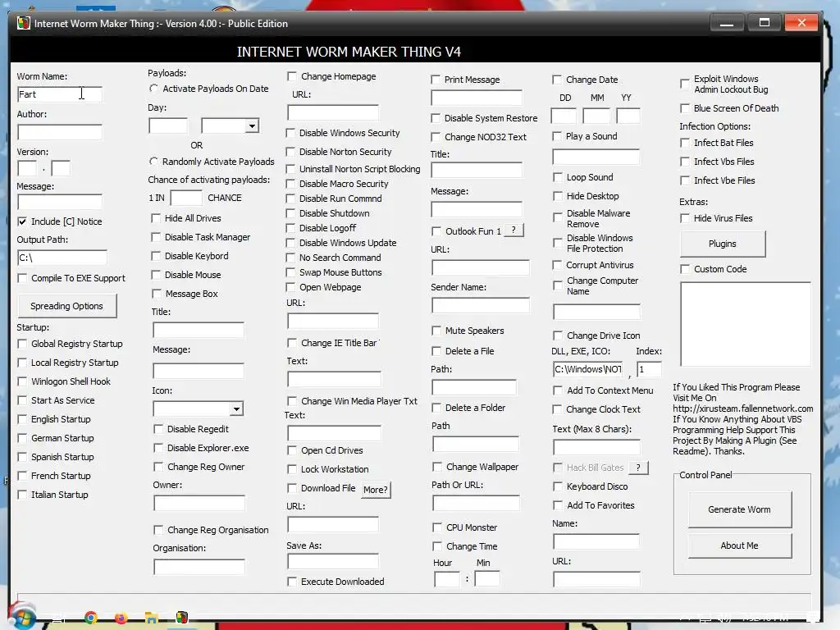
Task: Click the Worm Name field containing Fart
Action: pyautogui.click(x=59, y=94)
